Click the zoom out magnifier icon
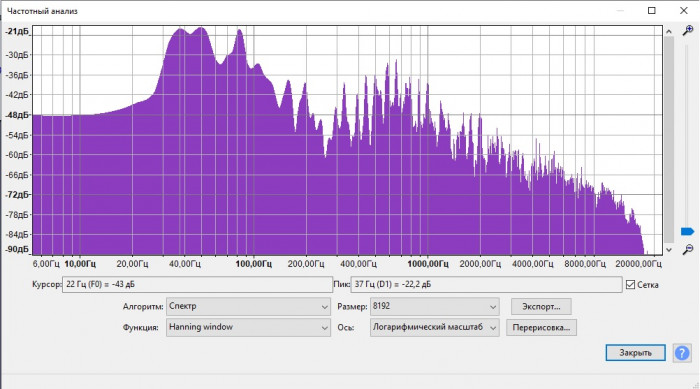The height and width of the screenshot is (389, 700). click(x=688, y=249)
